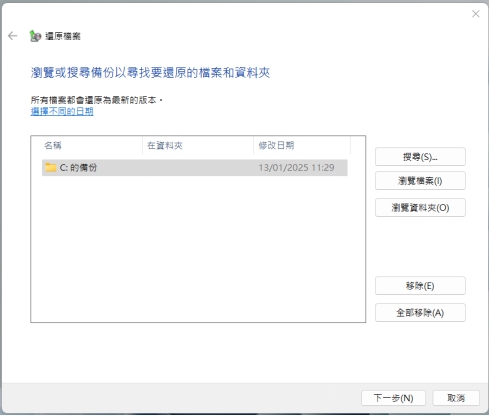Go back with the arrow icon
This screenshot has height=416, width=489.
[13, 36]
